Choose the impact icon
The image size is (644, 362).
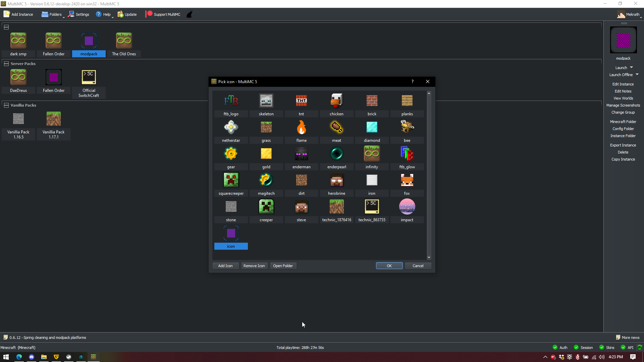pos(407,206)
